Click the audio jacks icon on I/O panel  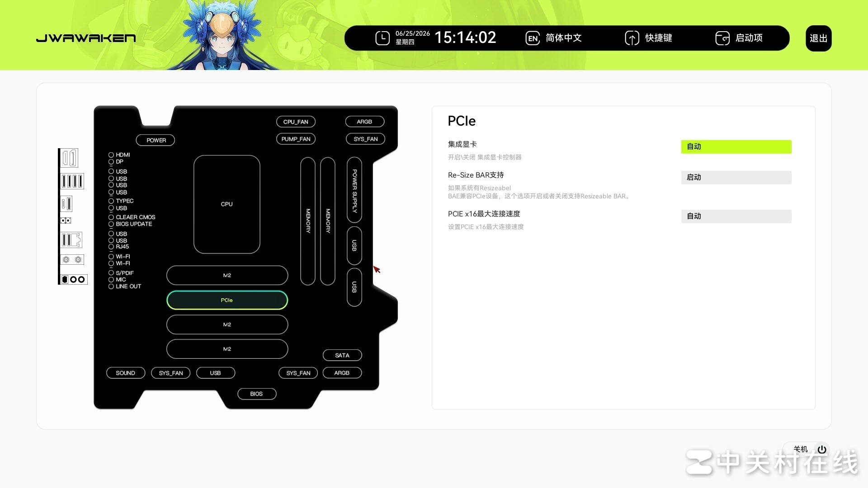[x=73, y=279]
